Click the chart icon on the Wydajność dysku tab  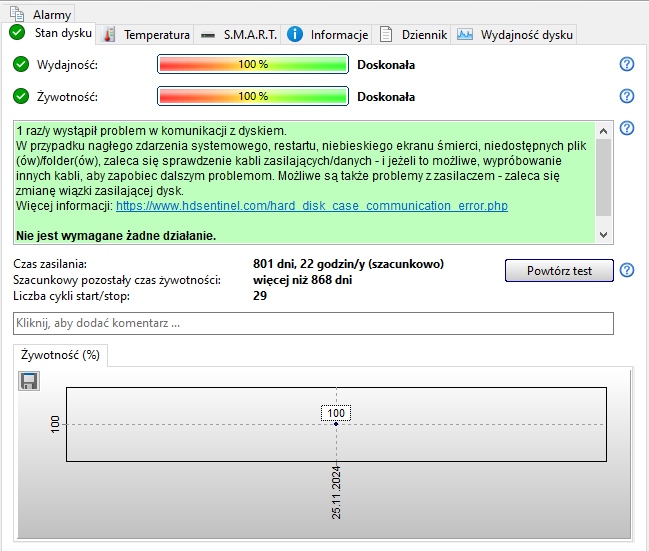tap(465, 34)
